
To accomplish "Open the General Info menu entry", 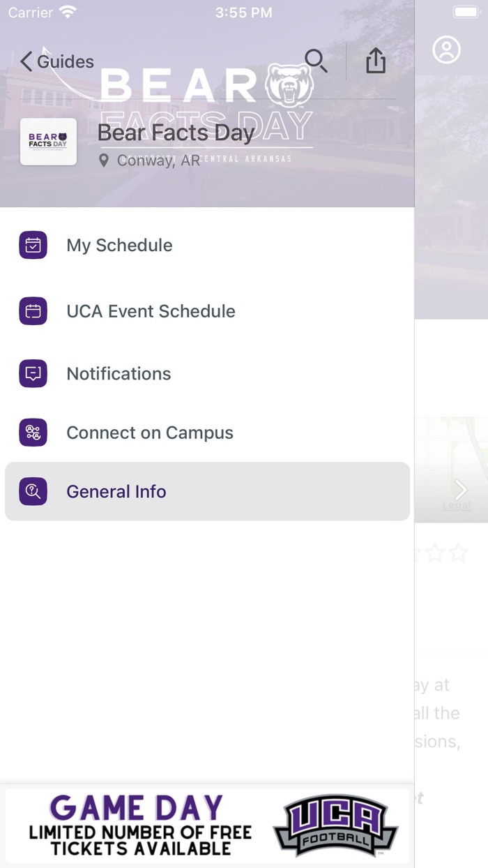I will (116, 491).
